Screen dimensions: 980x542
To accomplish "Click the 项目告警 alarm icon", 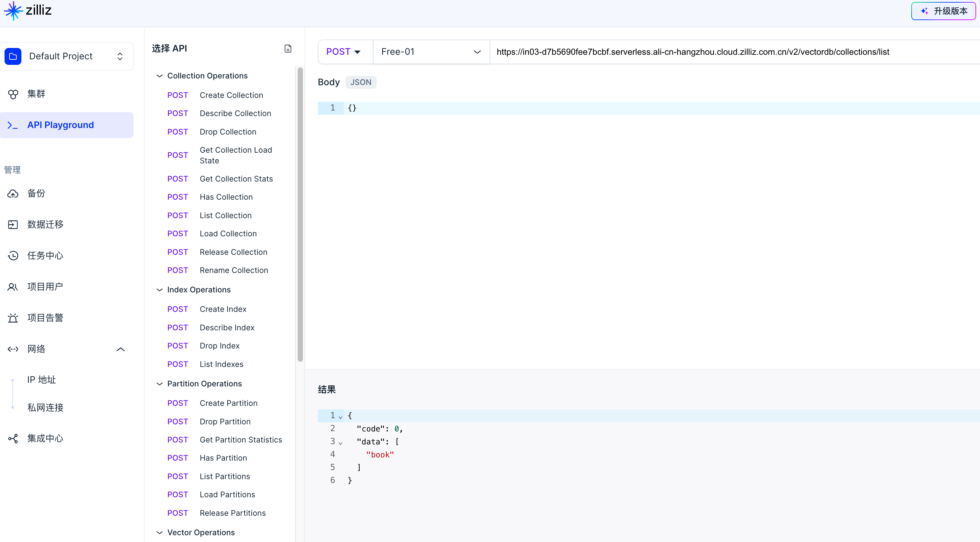I will click(13, 318).
